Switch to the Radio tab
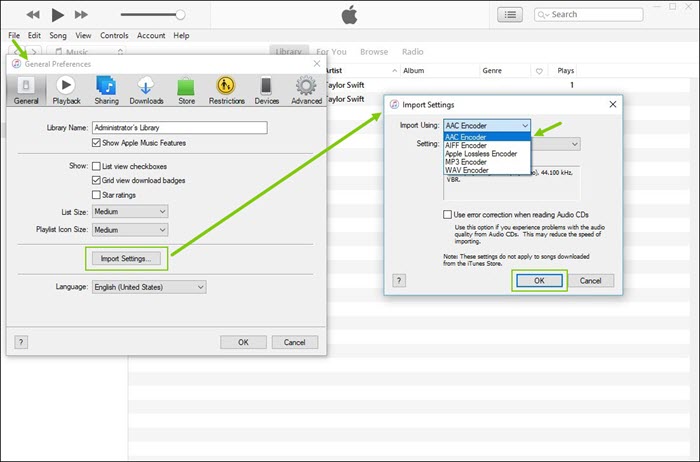Image resolution: width=700 pixels, height=462 pixels. click(412, 52)
